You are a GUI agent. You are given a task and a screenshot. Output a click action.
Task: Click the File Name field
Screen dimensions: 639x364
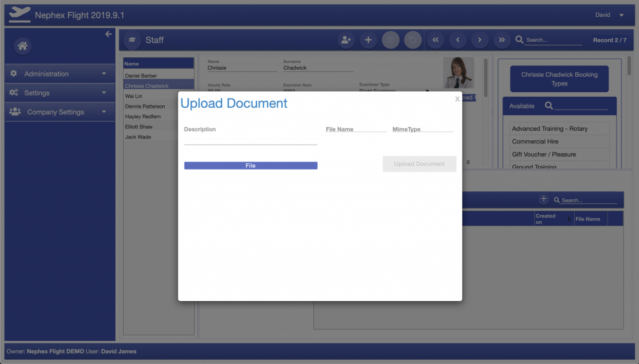(356, 129)
